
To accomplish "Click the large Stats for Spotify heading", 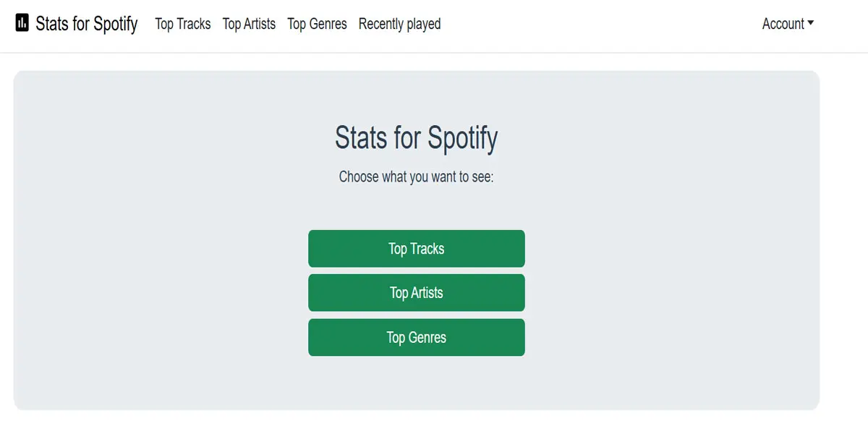I will pyautogui.click(x=416, y=137).
